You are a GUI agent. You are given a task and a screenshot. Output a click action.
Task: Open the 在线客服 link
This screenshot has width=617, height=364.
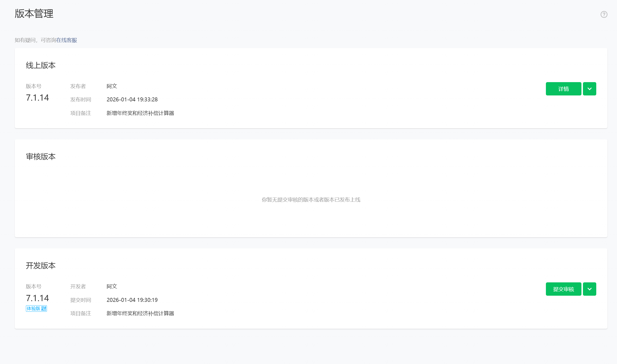coord(67,40)
